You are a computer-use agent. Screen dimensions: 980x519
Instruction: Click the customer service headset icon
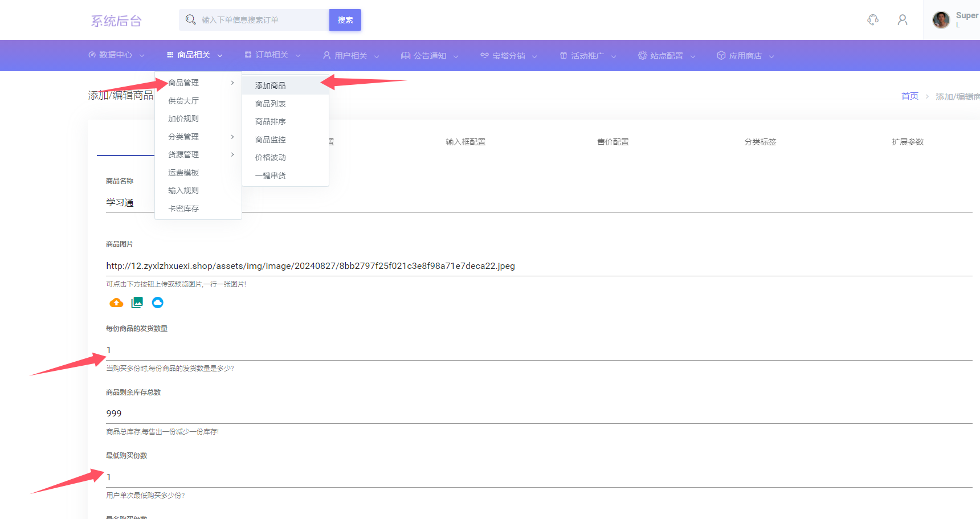click(x=873, y=20)
